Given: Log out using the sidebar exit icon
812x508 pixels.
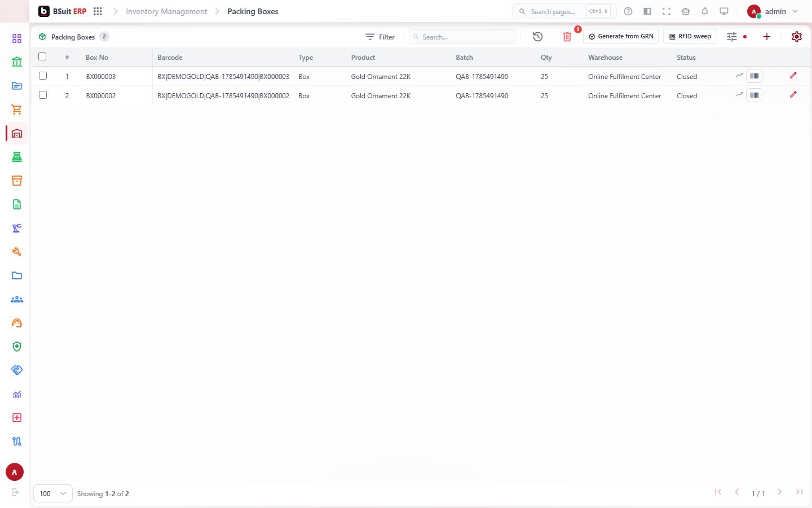Looking at the screenshot, I should [x=15, y=492].
